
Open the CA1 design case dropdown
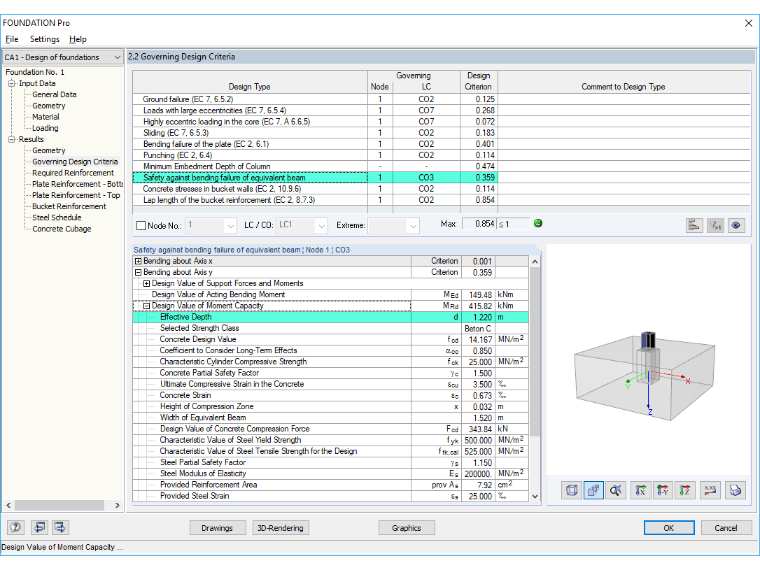coord(117,57)
